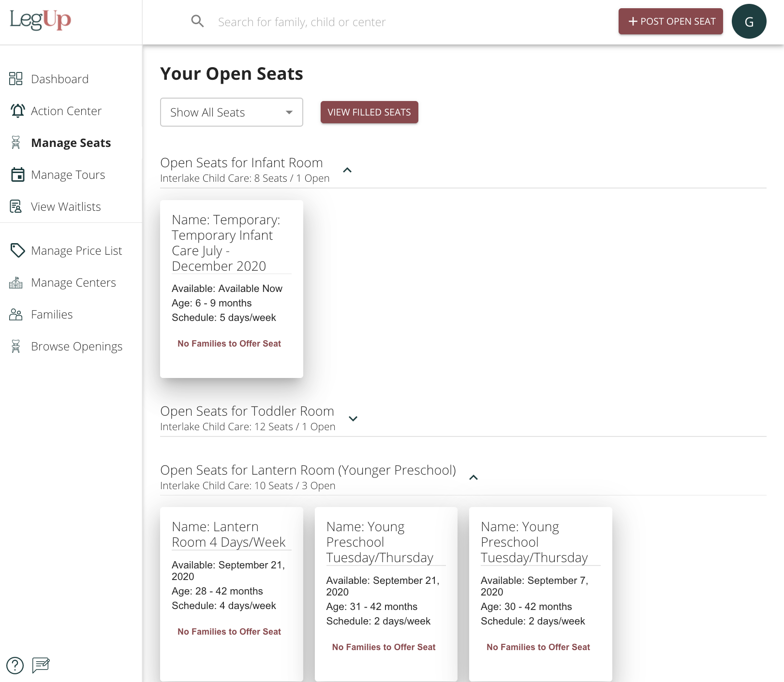Select Manage Seats in the sidebar
This screenshot has width=784, height=682.
click(71, 143)
